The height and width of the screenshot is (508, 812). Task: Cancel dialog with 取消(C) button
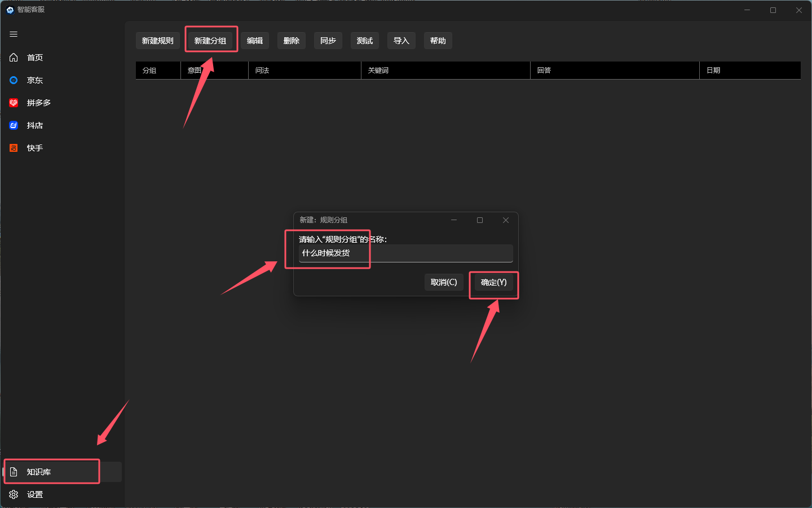pyautogui.click(x=444, y=282)
